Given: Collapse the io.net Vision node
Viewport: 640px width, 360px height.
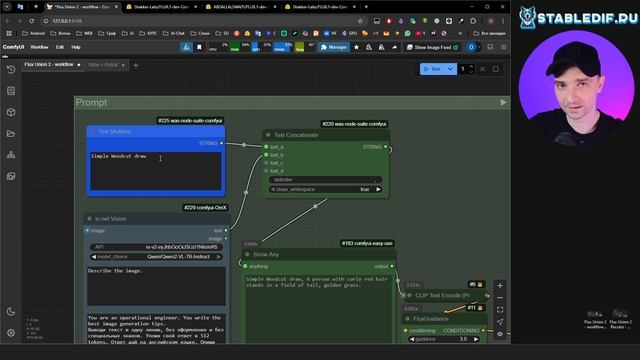Looking at the screenshot, I should 89,219.
